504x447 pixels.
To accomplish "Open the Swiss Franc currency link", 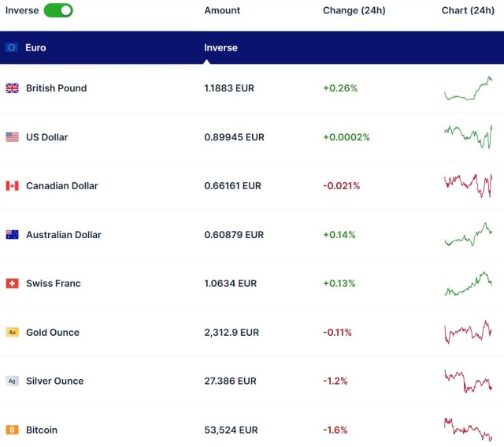I will (x=53, y=284).
